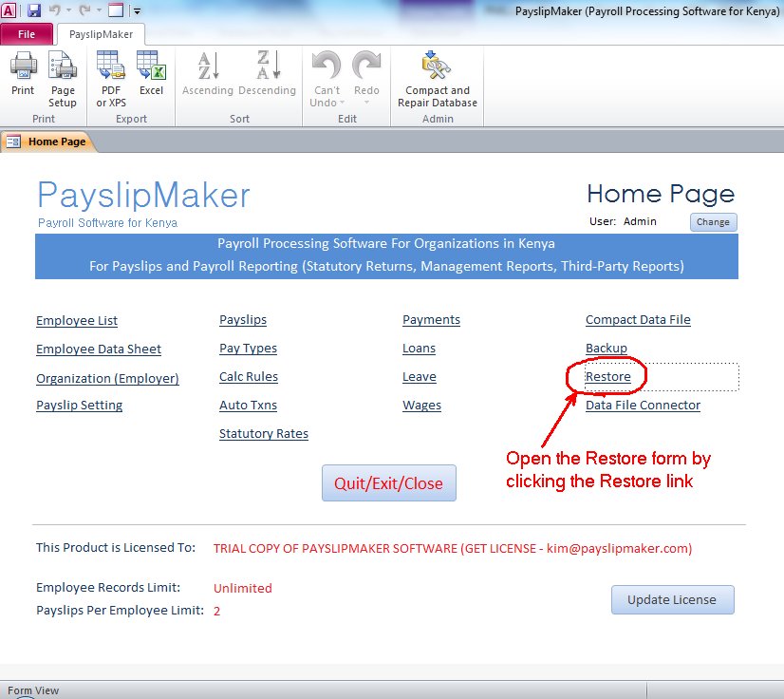Select the PayslipMaker ribbon tab

click(101, 34)
